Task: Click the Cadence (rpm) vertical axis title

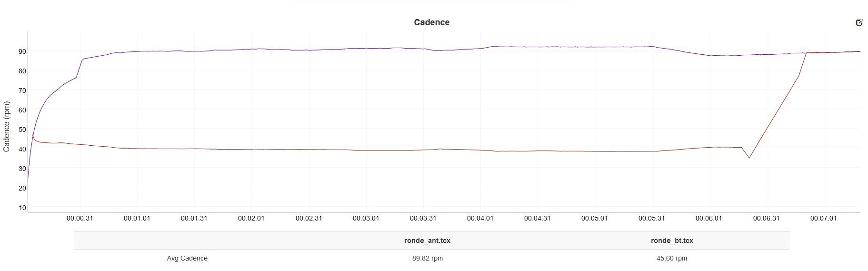Action: coord(7,127)
